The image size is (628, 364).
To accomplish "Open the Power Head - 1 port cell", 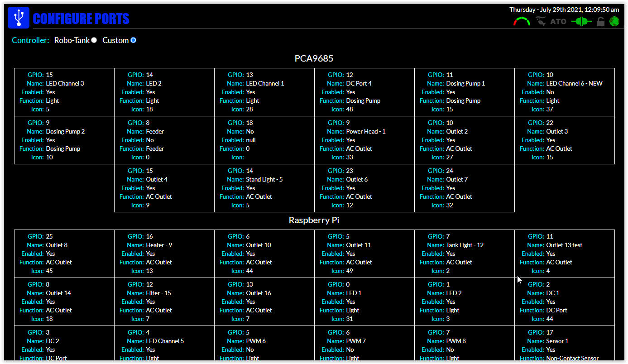I will pyautogui.click(x=364, y=140).
